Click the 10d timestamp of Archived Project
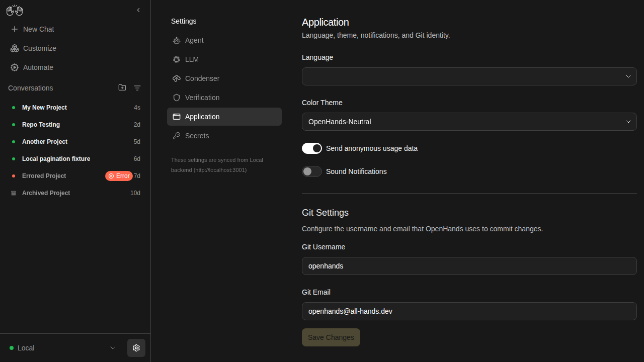This screenshot has width=644, height=362. (x=135, y=193)
